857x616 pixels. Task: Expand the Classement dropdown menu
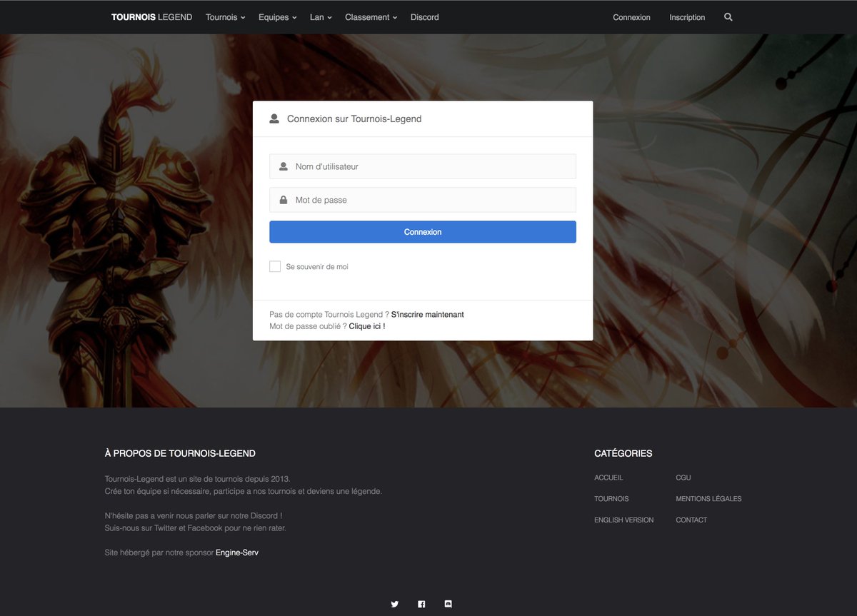point(371,17)
